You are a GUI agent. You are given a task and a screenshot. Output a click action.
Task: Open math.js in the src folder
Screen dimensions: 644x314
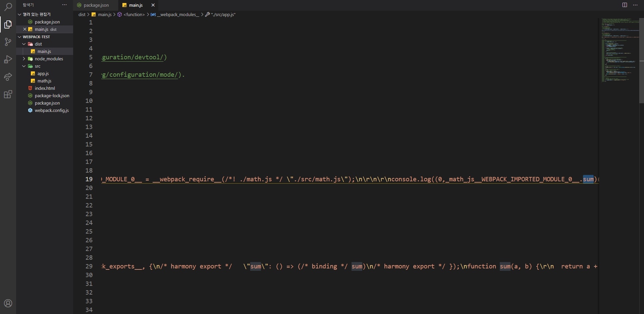click(44, 81)
